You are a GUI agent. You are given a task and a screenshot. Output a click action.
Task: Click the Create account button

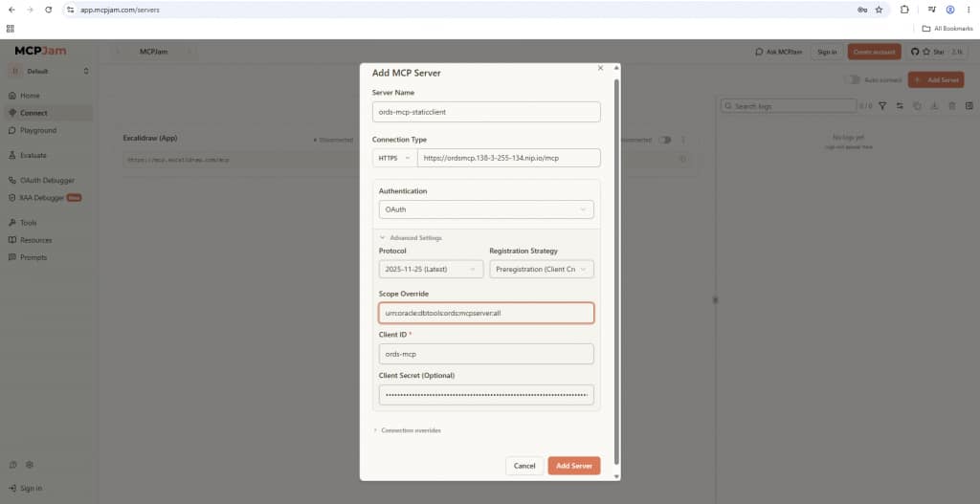click(x=875, y=52)
